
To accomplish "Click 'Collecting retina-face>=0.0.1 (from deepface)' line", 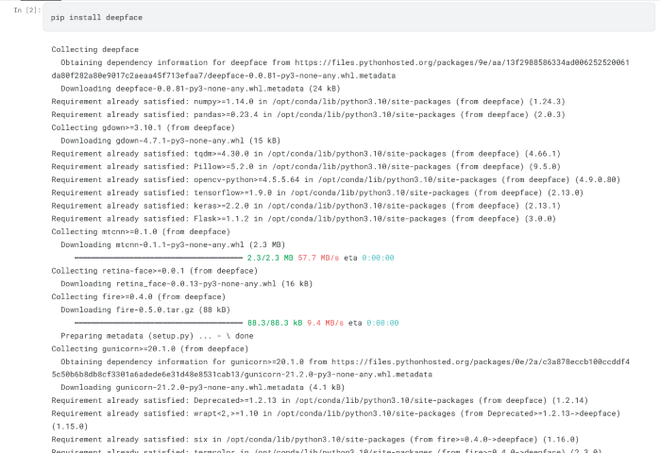I will pyautogui.click(x=154, y=271).
